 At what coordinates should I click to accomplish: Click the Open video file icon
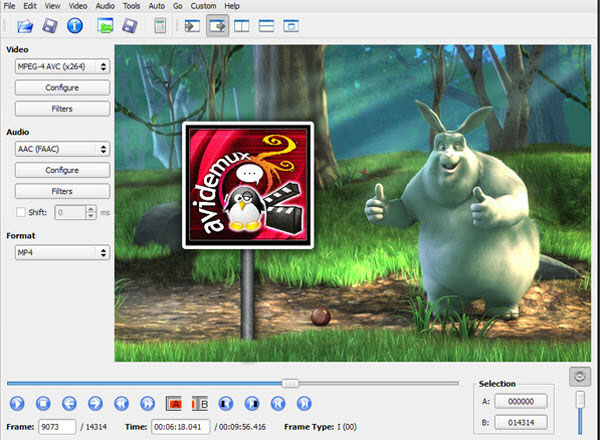(x=25, y=25)
